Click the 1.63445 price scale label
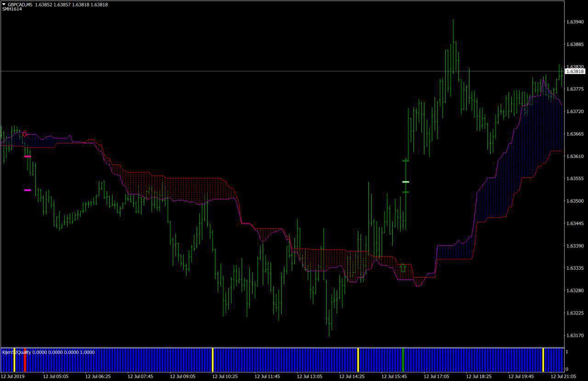 tap(575, 223)
